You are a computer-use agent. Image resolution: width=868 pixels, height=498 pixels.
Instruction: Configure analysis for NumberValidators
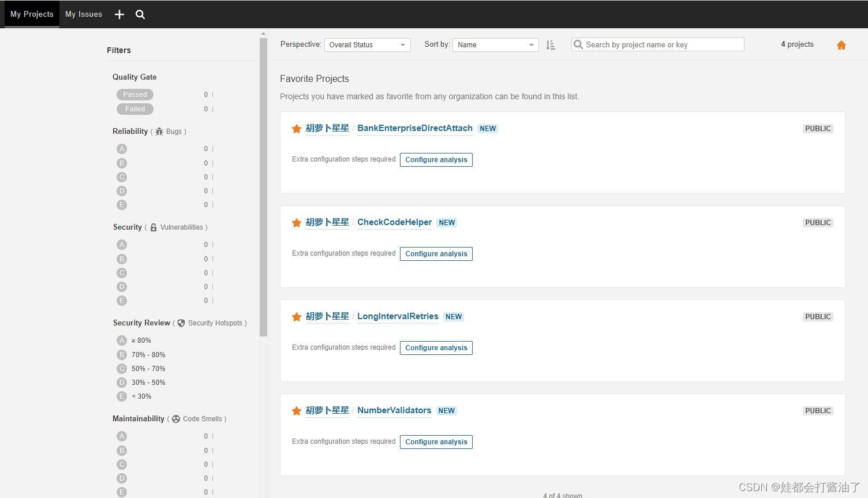pos(436,442)
